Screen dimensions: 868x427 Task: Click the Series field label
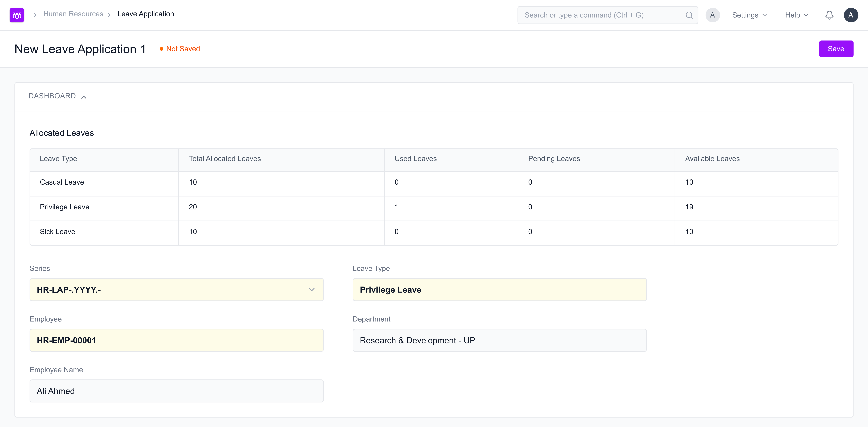[40, 268]
